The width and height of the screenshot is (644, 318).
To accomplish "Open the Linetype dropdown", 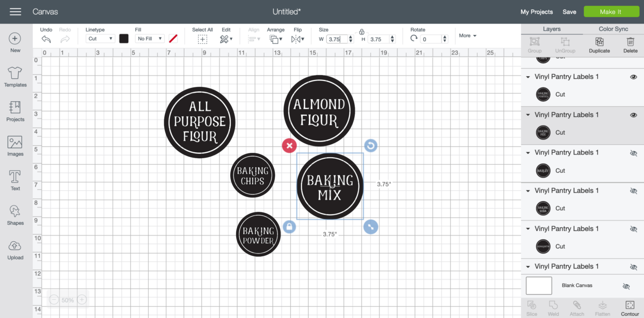I will [x=101, y=38].
